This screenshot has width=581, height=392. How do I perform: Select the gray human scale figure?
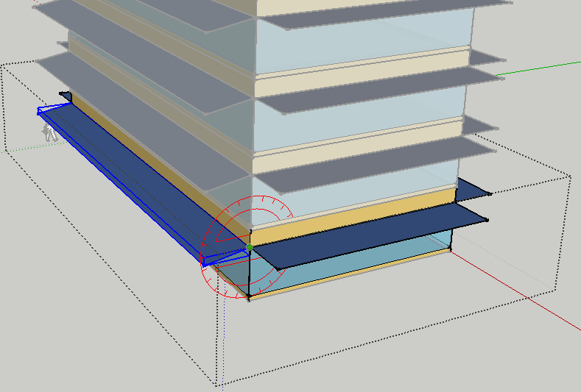point(50,132)
